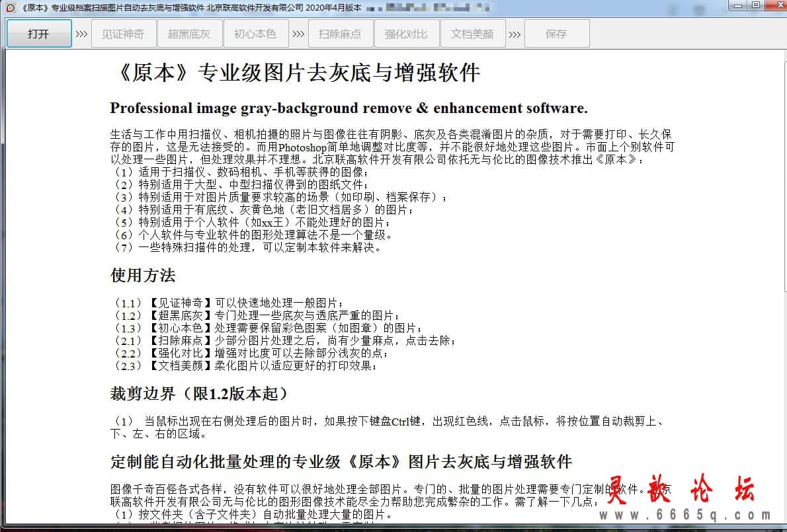Viewport: 787px width, 532px height.
Task: Click the 扫除麻点 button
Action: 341,34
